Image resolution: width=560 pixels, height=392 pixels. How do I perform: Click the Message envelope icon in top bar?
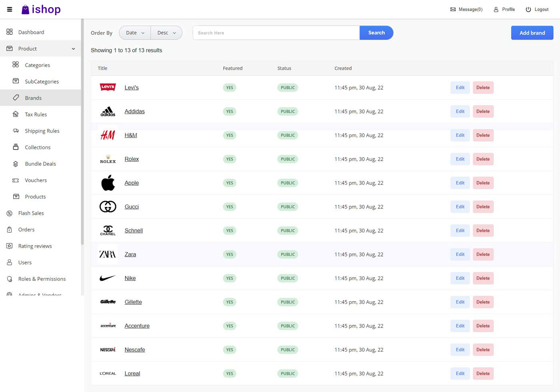(452, 9)
